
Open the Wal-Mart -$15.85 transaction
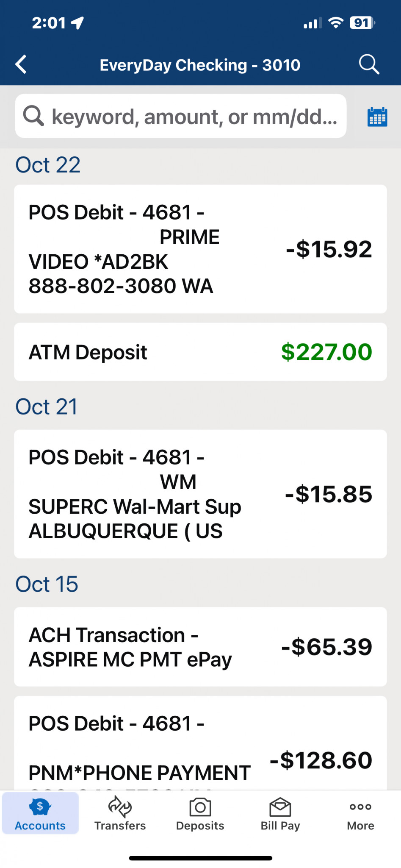pos(200,494)
